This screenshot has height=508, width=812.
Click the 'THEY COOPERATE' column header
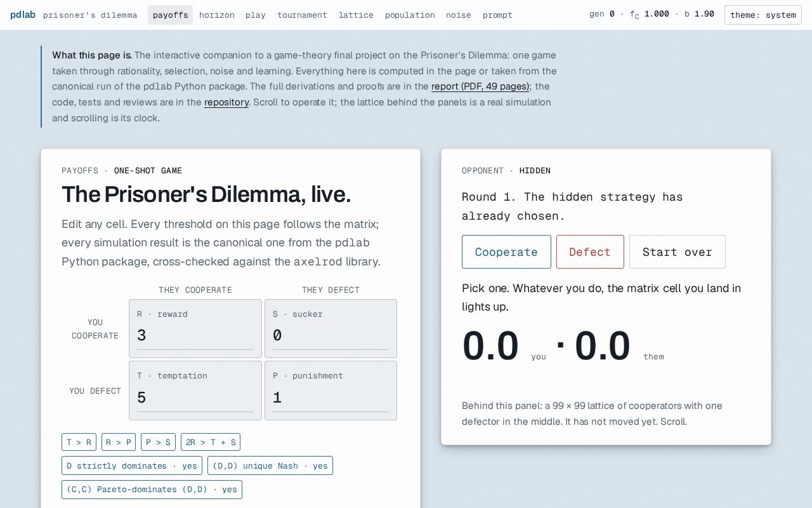[195, 290]
